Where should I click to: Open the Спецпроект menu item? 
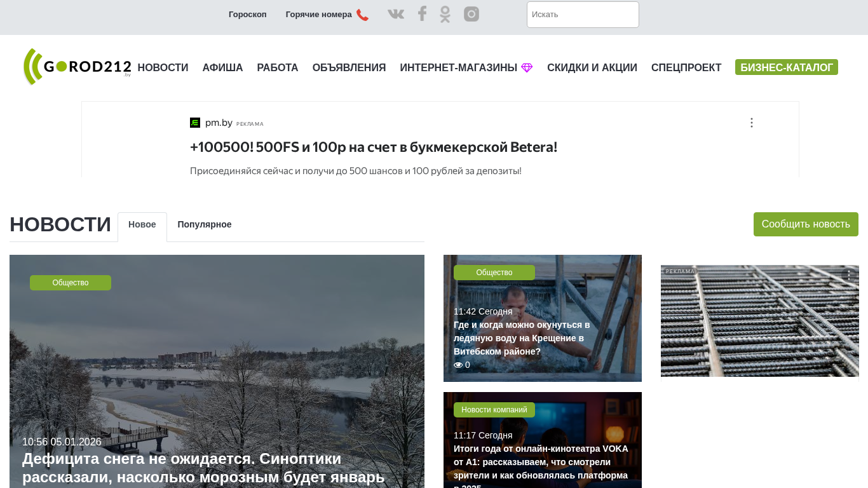(686, 68)
